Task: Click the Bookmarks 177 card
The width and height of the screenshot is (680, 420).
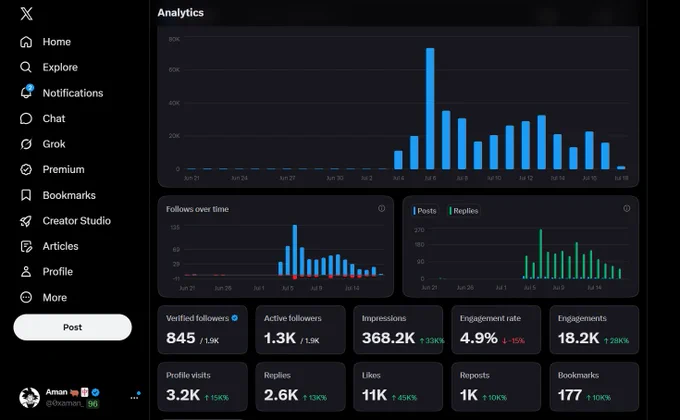Action: point(594,387)
